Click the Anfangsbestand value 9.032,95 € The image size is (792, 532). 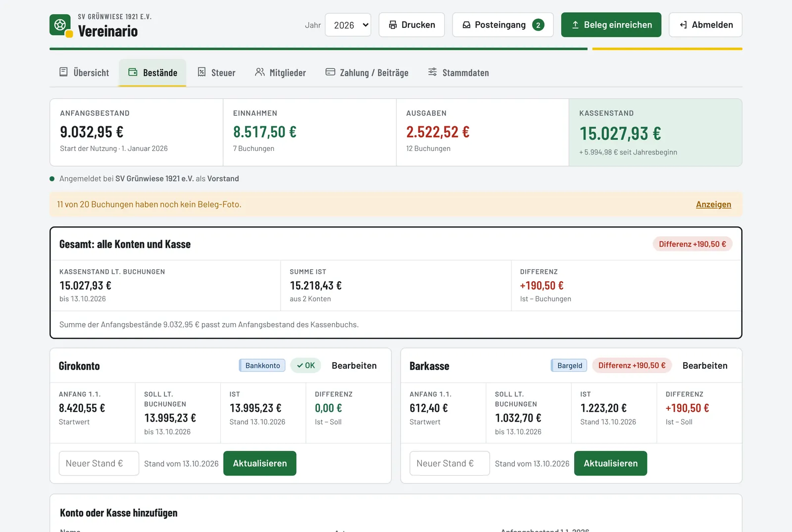point(92,132)
